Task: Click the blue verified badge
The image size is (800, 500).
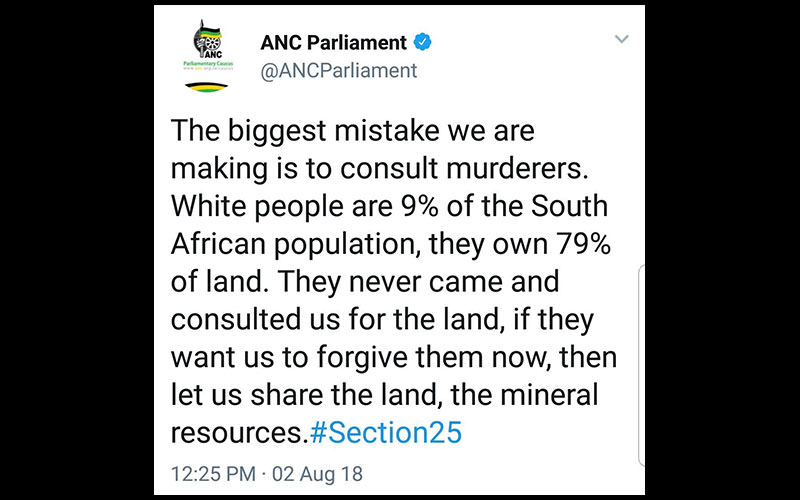Action: coord(424,42)
